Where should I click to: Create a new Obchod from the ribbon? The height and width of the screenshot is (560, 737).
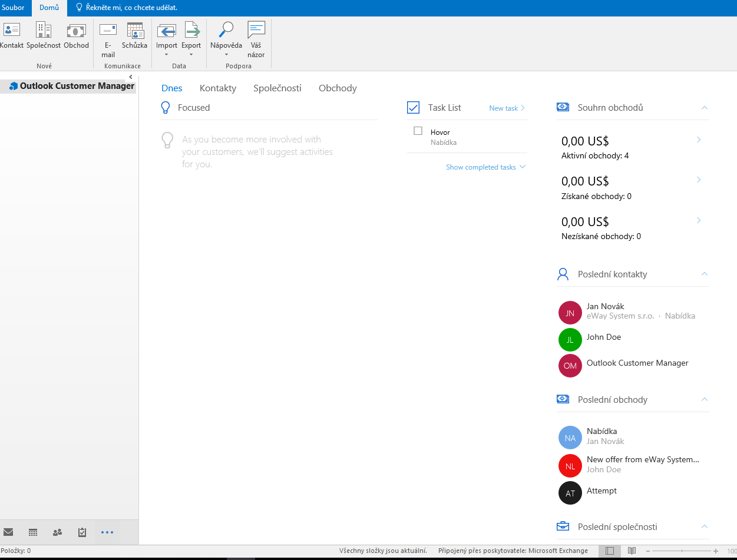(76, 36)
